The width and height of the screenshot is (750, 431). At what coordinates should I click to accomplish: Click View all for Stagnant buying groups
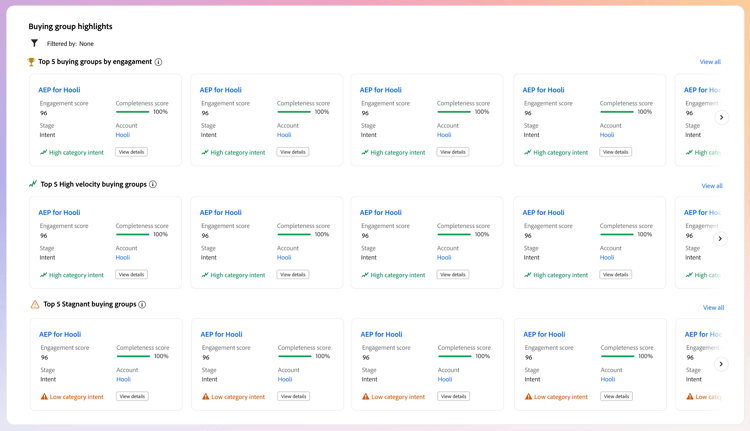(713, 308)
